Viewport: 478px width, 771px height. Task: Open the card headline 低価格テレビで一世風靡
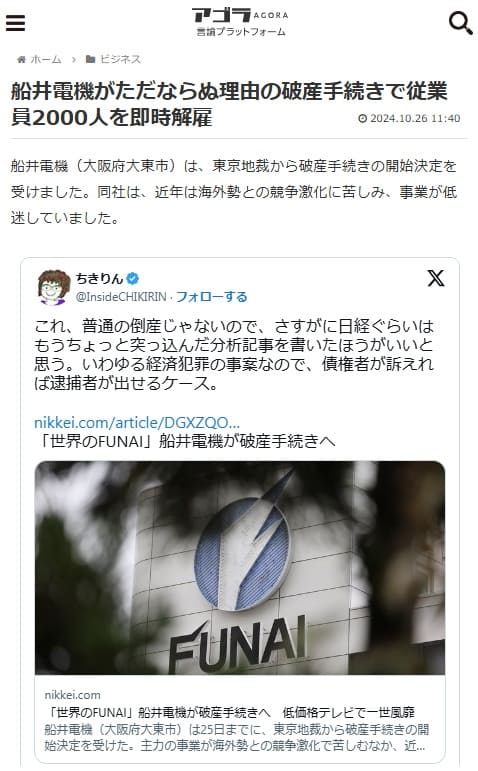348,712
